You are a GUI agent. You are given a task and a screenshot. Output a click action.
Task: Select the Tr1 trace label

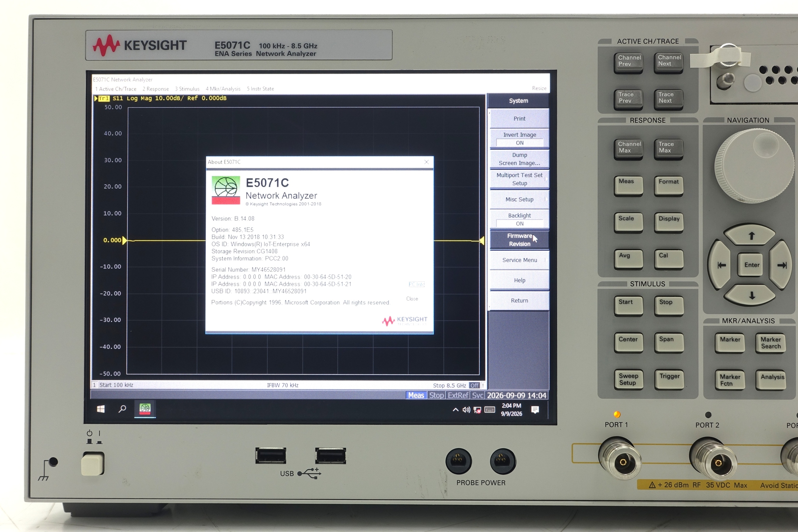coord(104,99)
